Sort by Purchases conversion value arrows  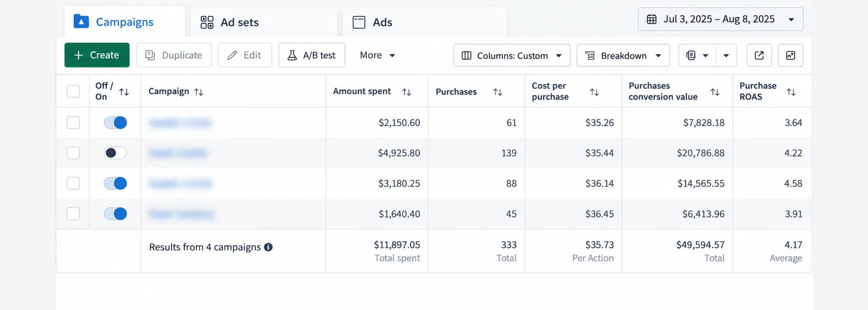pyautogui.click(x=715, y=92)
